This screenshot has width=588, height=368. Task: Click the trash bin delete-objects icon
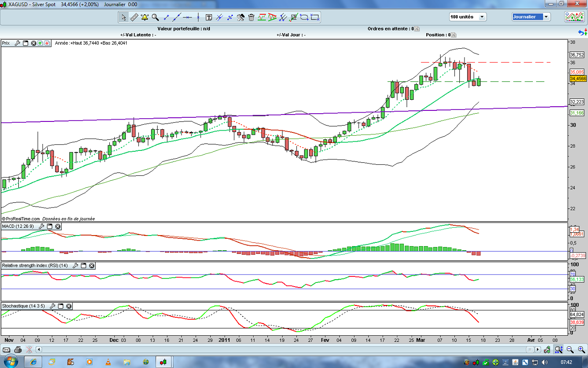(x=251, y=17)
